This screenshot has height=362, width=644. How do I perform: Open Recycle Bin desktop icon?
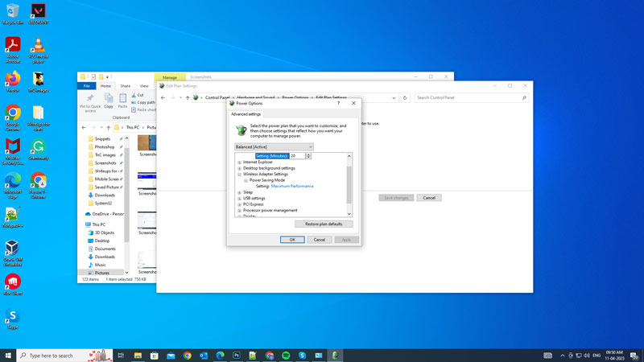tap(13, 14)
